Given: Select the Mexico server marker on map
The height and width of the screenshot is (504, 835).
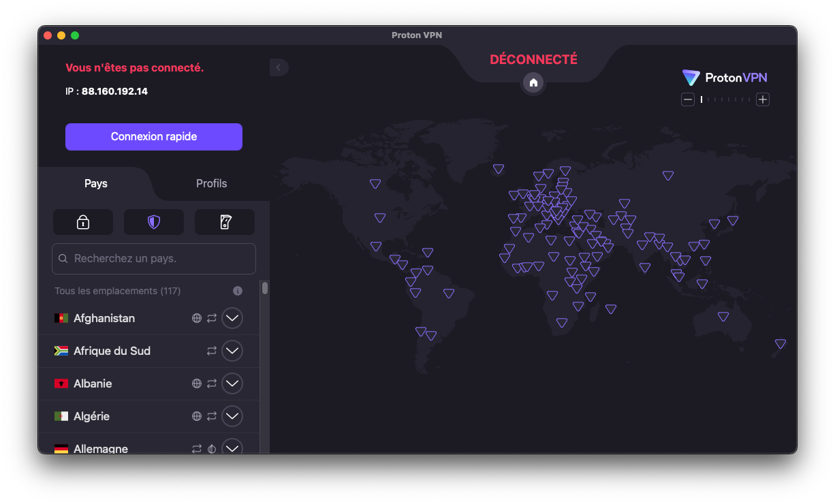Looking at the screenshot, I should pyautogui.click(x=376, y=247).
